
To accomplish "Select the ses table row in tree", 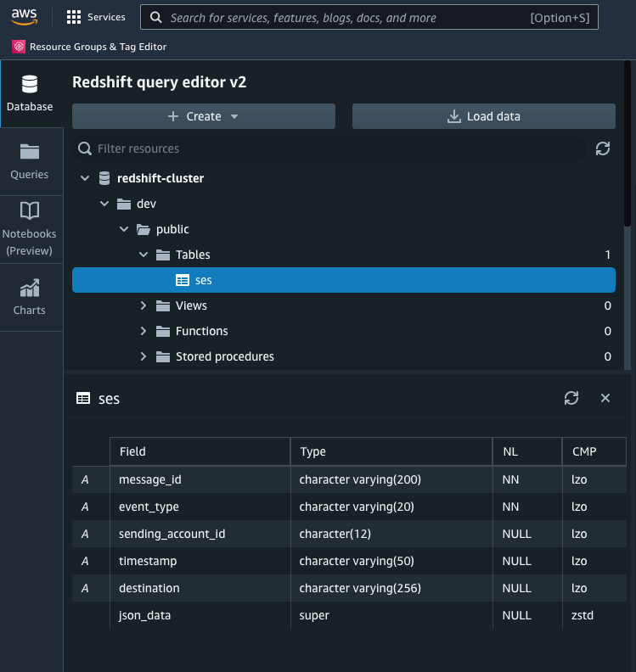I will [x=344, y=280].
